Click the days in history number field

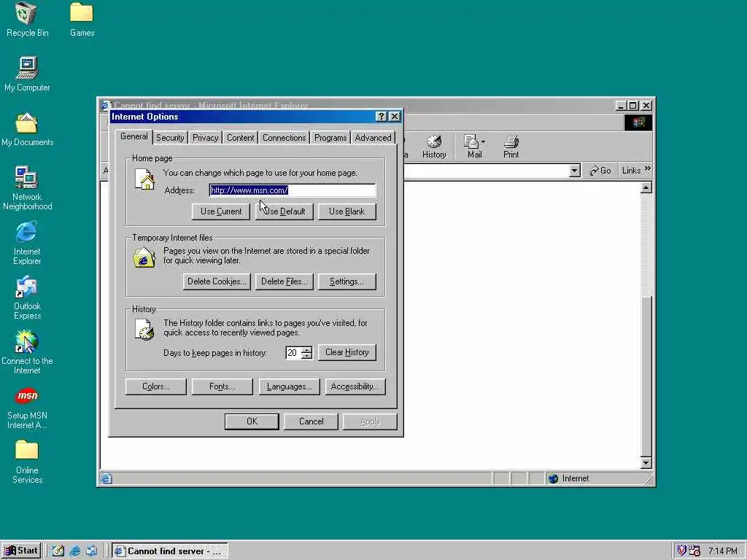pyautogui.click(x=293, y=353)
